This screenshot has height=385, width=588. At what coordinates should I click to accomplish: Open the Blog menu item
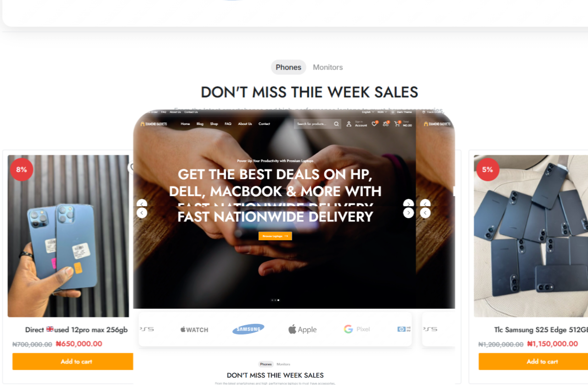[200, 124]
